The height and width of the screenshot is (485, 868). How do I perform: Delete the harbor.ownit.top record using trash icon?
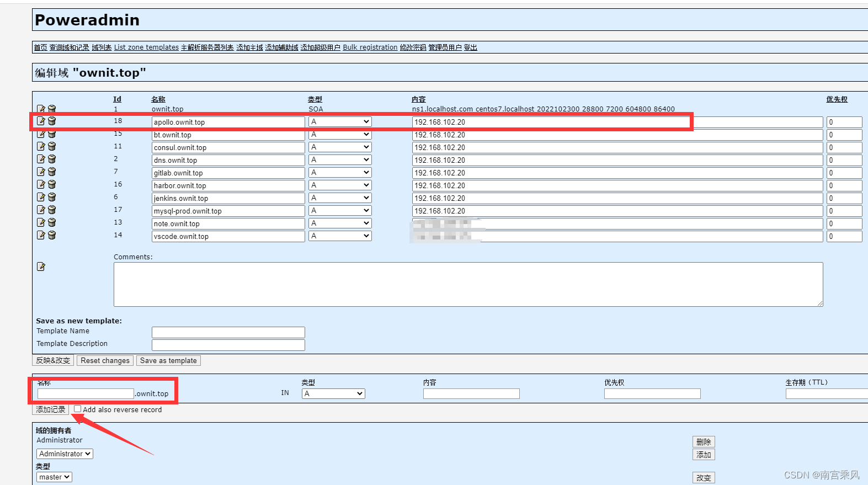coord(52,184)
